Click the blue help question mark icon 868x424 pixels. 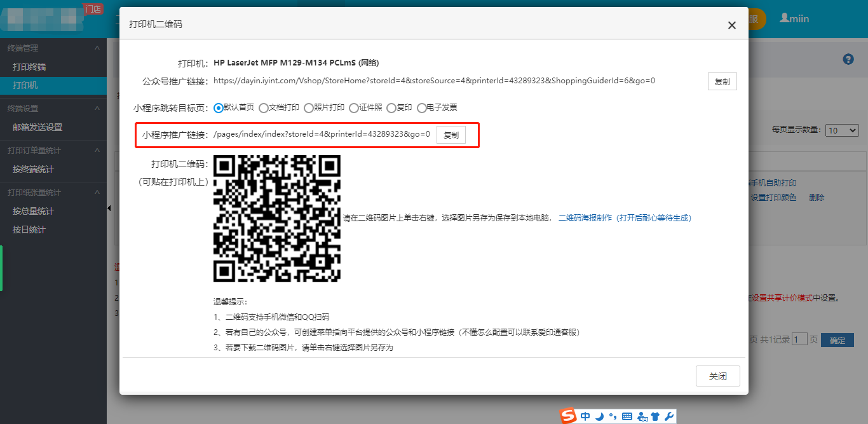pyautogui.click(x=848, y=59)
